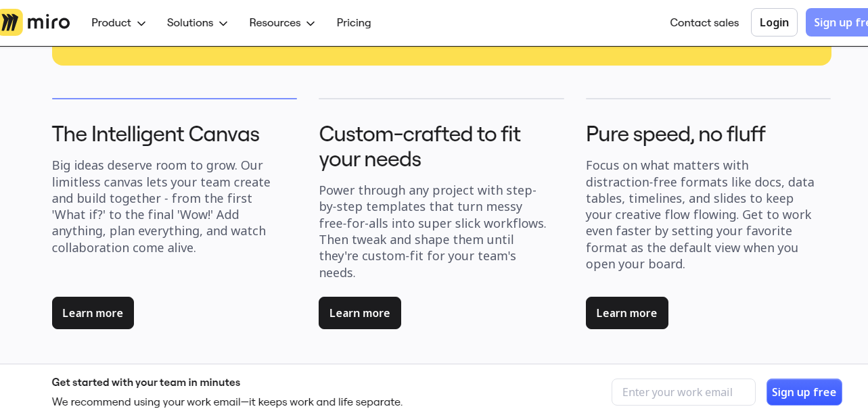Image resolution: width=868 pixels, height=413 pixels.
Task: Learn more about Pure speed formats
Action: pos(626,313)
